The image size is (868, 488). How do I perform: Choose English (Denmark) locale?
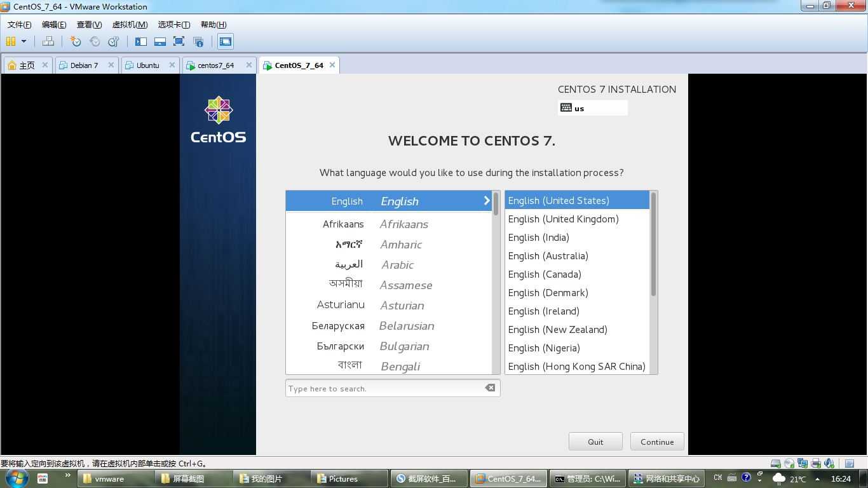click(x=577, y=292)
